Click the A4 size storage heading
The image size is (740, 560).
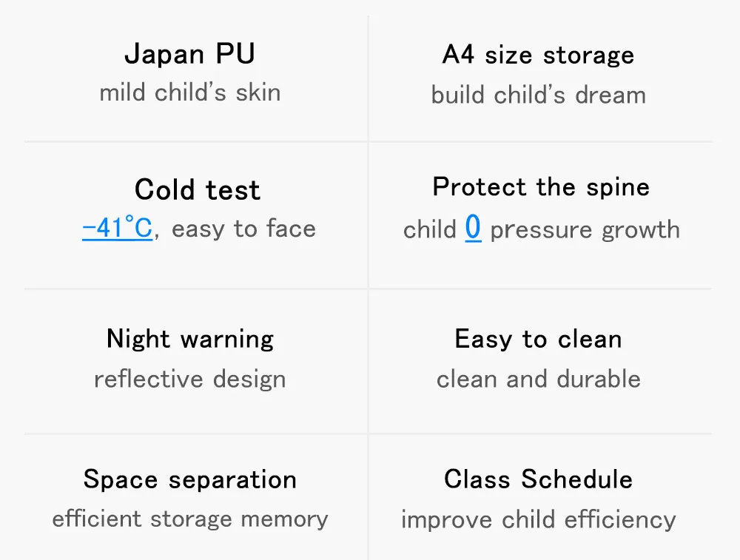click(x=539, y=55)
